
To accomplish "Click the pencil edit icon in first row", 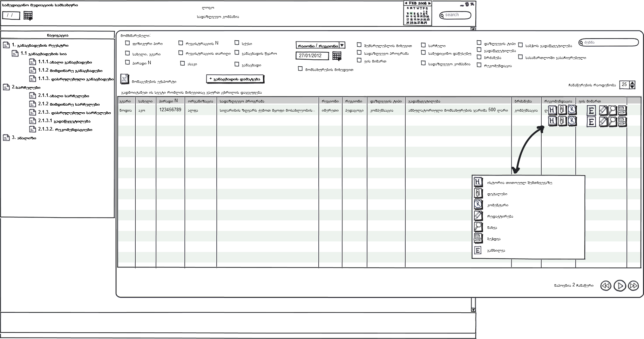I will coord(603,111).
